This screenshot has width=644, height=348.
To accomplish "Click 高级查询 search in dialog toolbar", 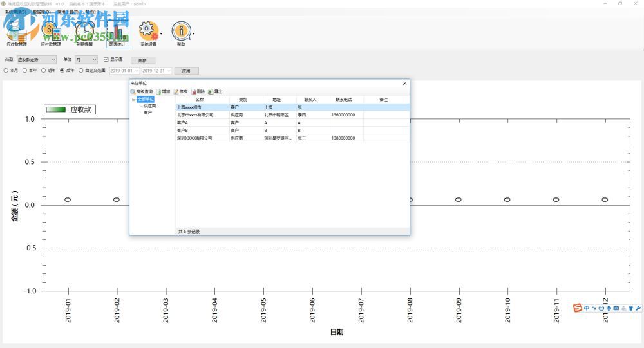I will [x=142, y=92].
